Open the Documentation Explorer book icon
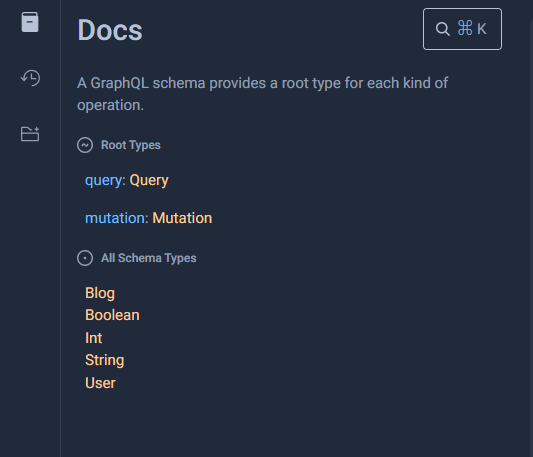 pos(30,22)
